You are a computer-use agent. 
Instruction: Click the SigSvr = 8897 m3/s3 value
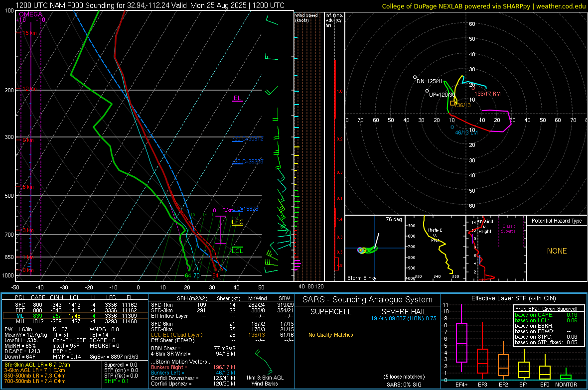point(114,357)
